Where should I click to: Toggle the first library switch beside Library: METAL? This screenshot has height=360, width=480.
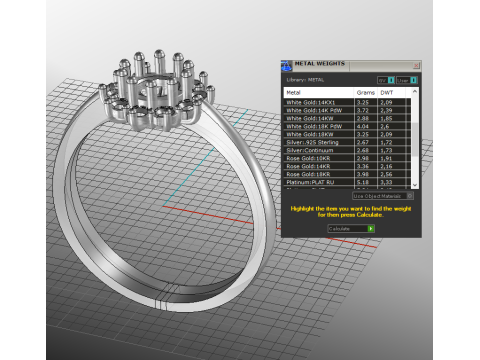coord(386,80)
